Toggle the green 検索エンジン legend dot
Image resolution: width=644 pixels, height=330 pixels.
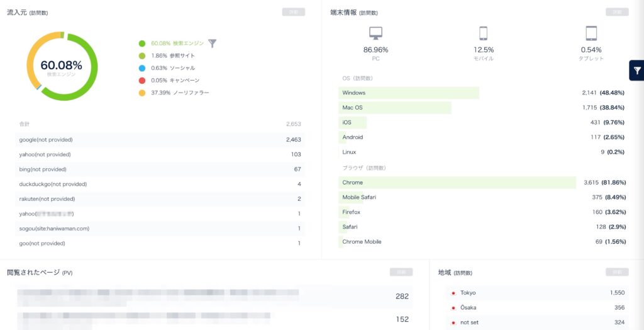click(142, 43)
